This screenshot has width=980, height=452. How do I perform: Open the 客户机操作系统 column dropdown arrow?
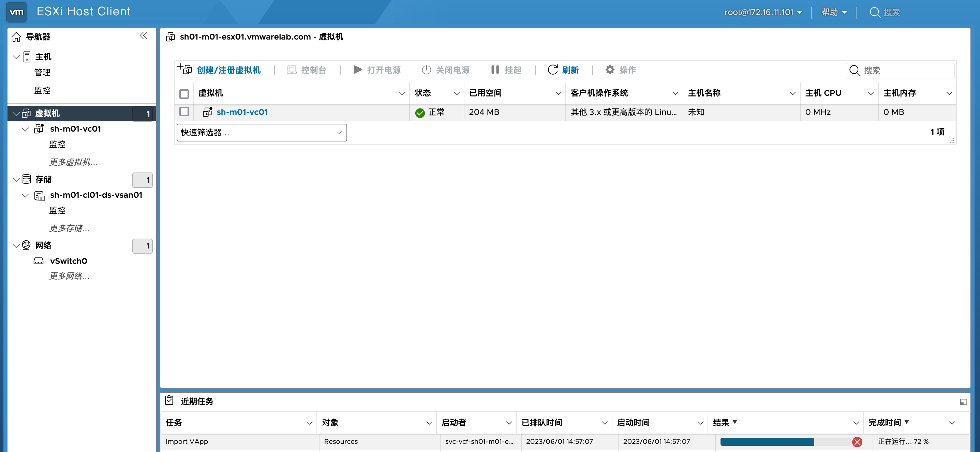[x=675, y=93]
